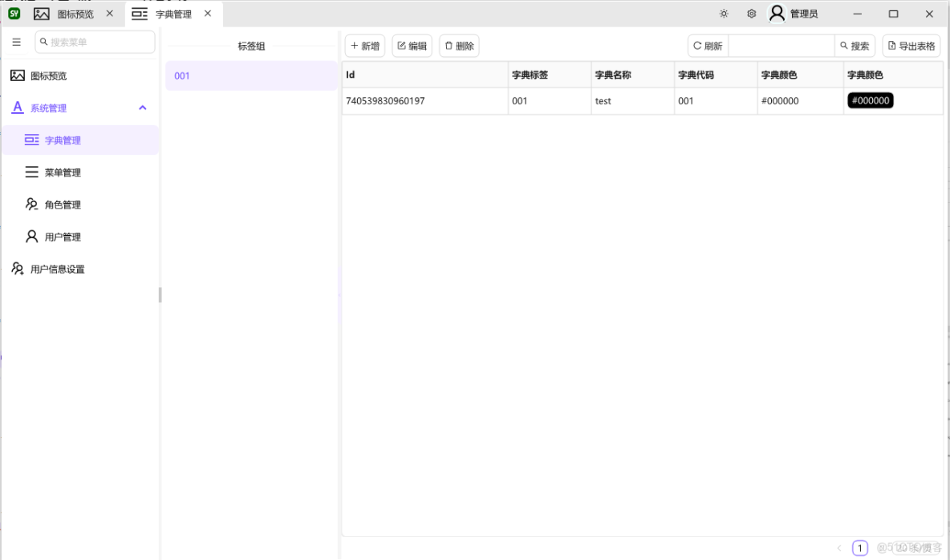Click the #000000 color swatch in table
This screenshot has height=560, width=950.
coord(870,101)
